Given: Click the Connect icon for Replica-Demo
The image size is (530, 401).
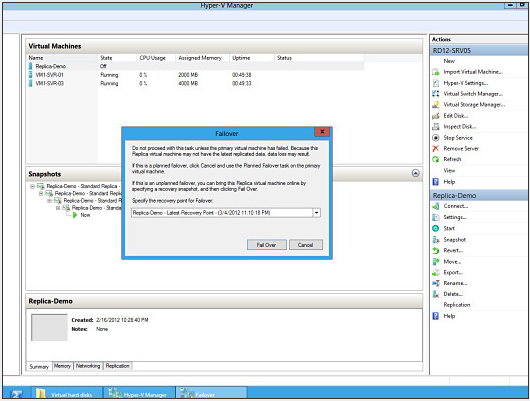Looking at the screenshot, I should pyautogui.click(x=436, y=206).
